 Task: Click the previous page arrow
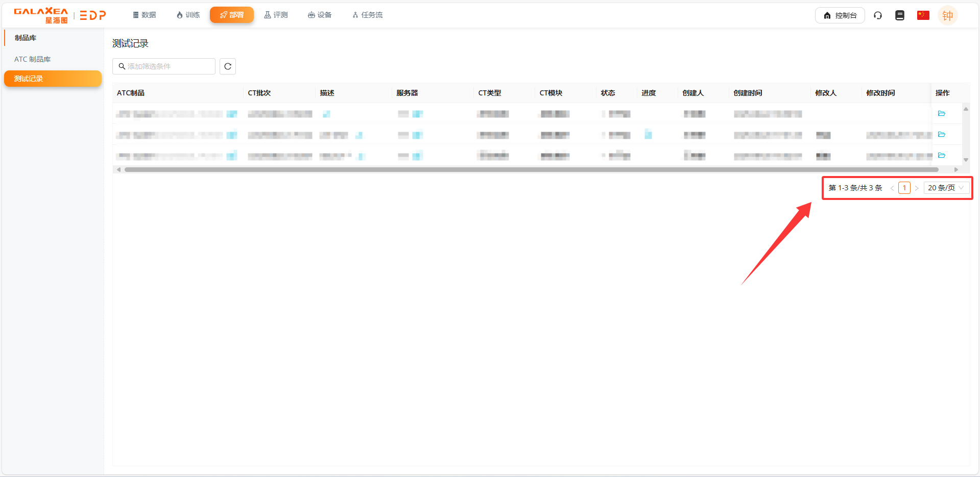tap(892, 187)
